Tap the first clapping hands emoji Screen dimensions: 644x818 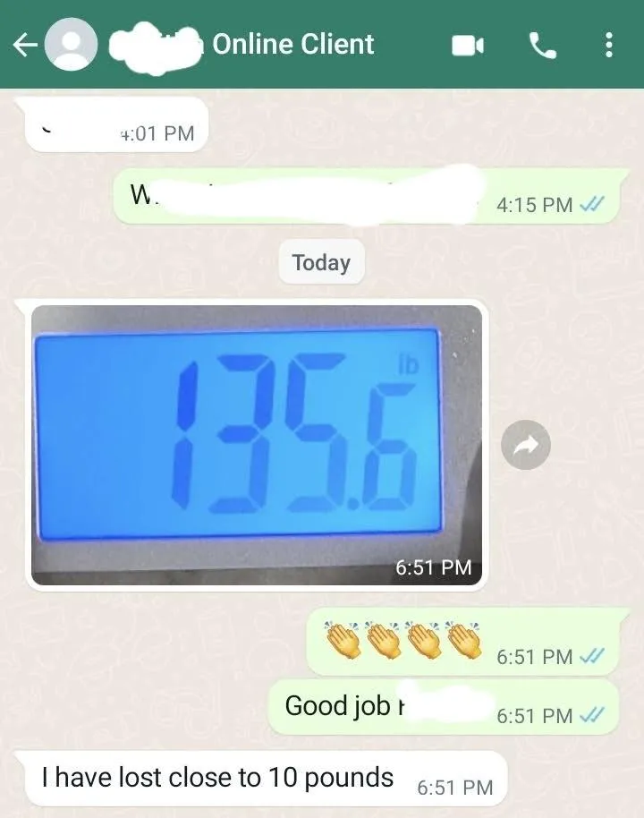[343, 640]
